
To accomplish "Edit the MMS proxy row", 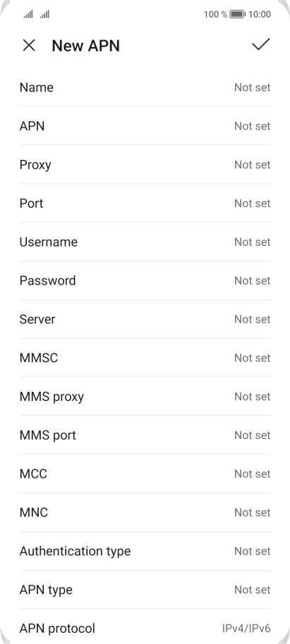I will pos(145,397).
